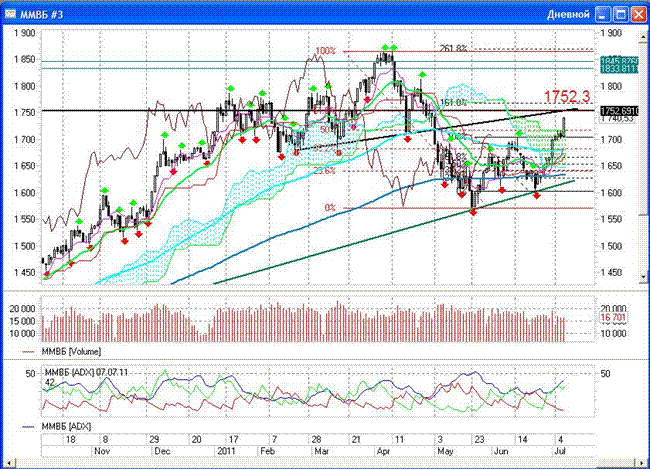Select the ММВБ [ADX] legend label

point(66,426)
